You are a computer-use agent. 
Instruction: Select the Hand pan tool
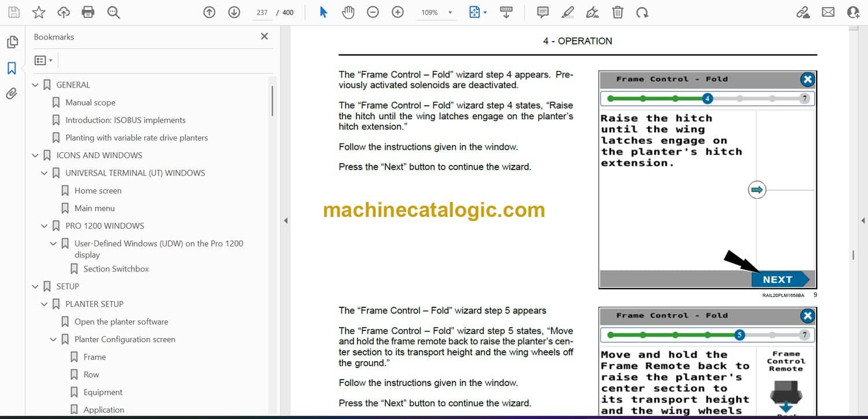[x=348, y=12]
